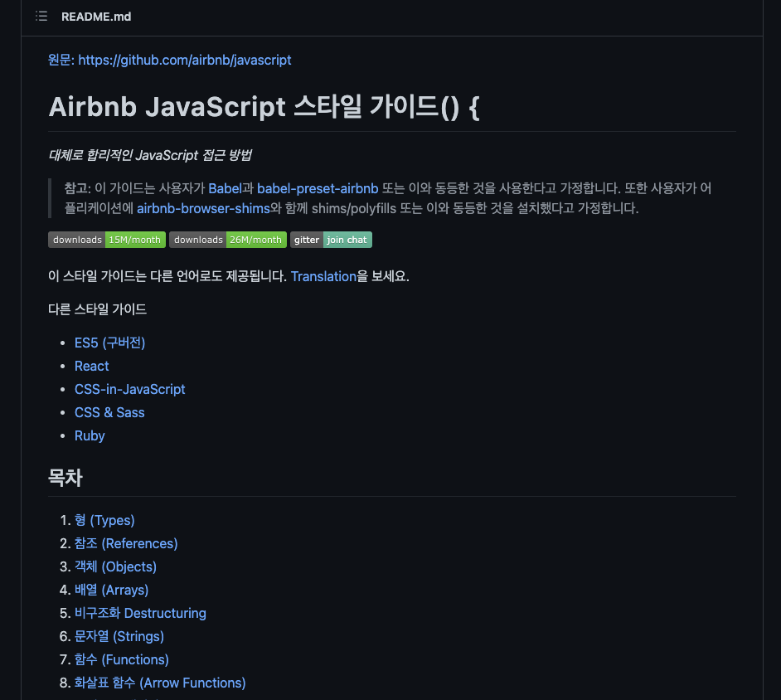Jump to 화살표 함수 (Arrow Functions) section
This screenshot has width=781, height=700.
160,683
